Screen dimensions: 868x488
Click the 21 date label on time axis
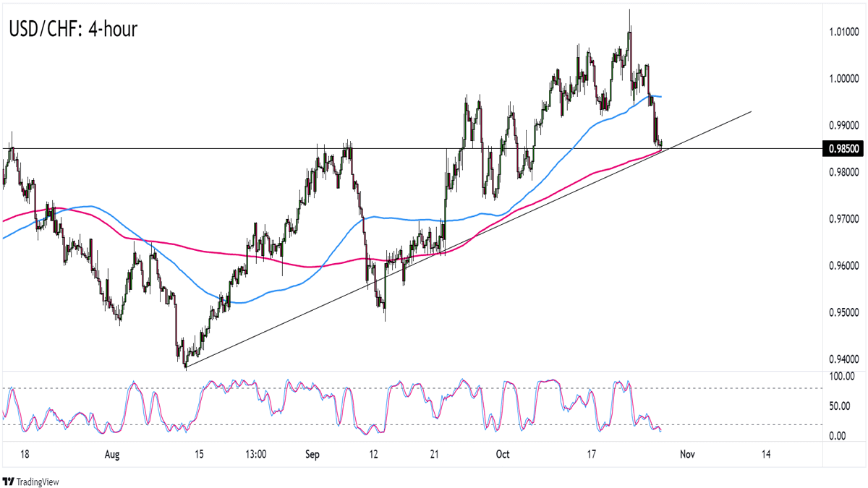coord(434,455)
